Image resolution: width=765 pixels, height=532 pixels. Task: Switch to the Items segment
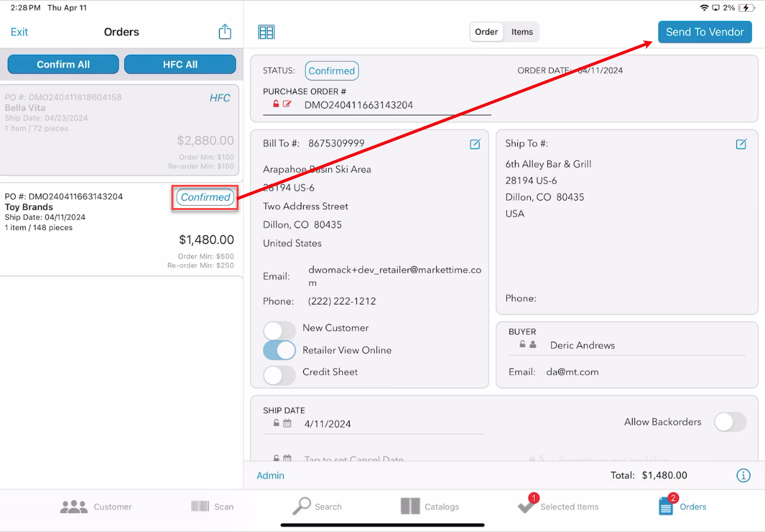point(522,32)
